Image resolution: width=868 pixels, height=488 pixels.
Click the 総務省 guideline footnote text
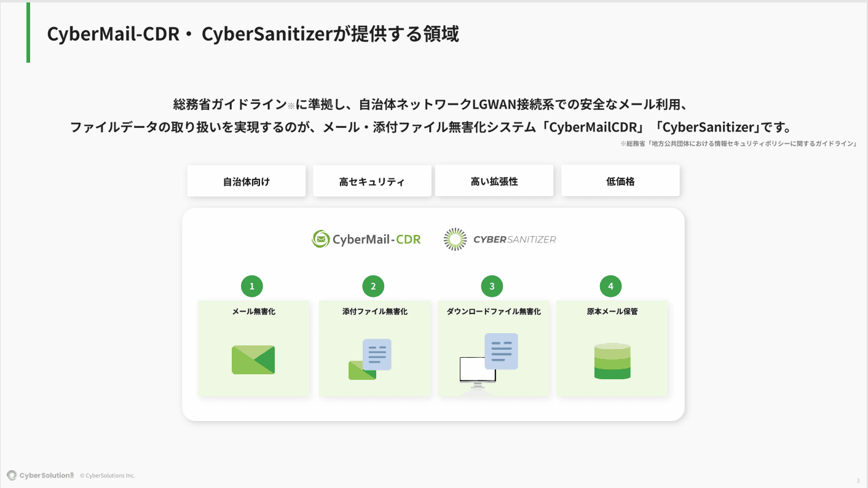(738, 144)
